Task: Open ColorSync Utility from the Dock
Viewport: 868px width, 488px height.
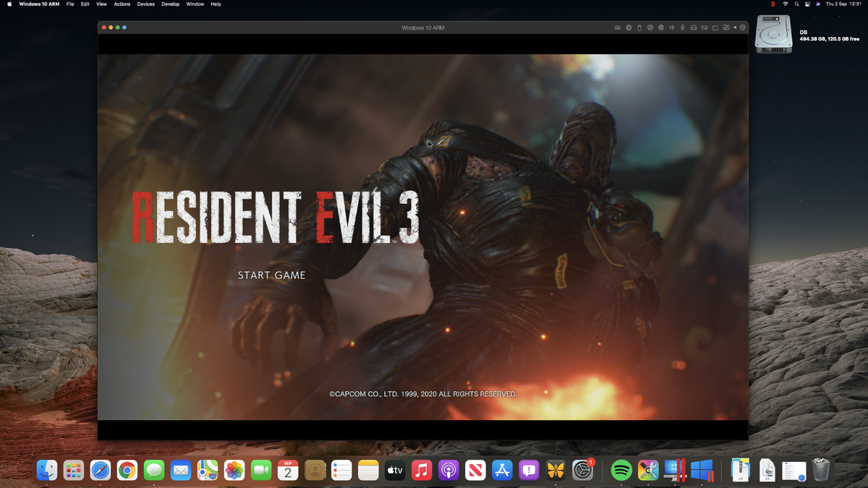Action: [x=648, y=470]
